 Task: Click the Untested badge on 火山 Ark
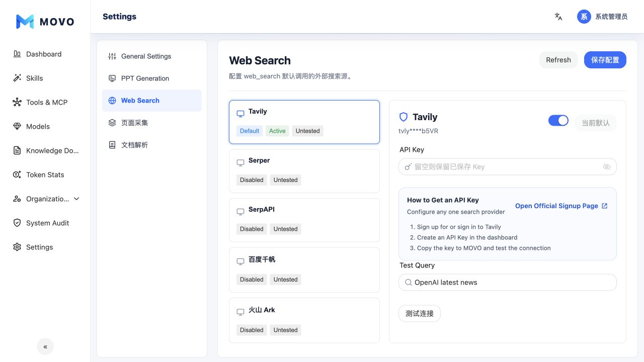click(x=286, y=330)
